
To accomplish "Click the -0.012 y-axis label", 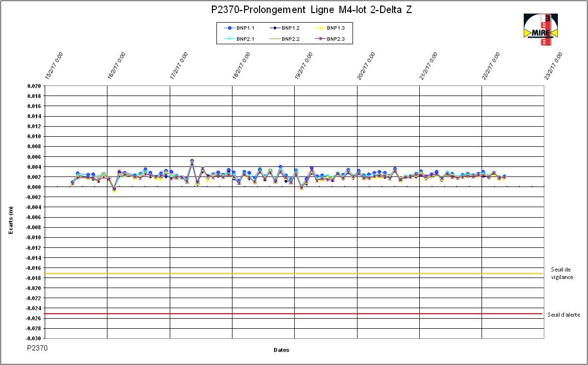I will [34, 248].
